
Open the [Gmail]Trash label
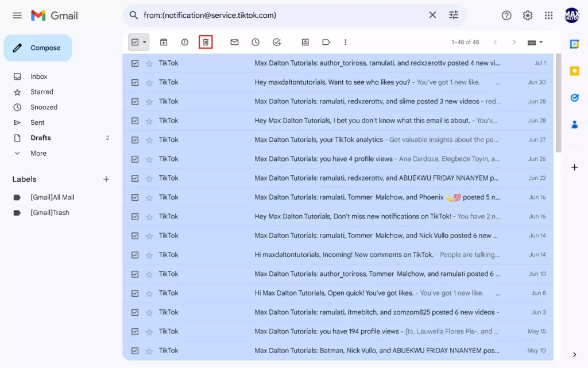click(50, 213)
